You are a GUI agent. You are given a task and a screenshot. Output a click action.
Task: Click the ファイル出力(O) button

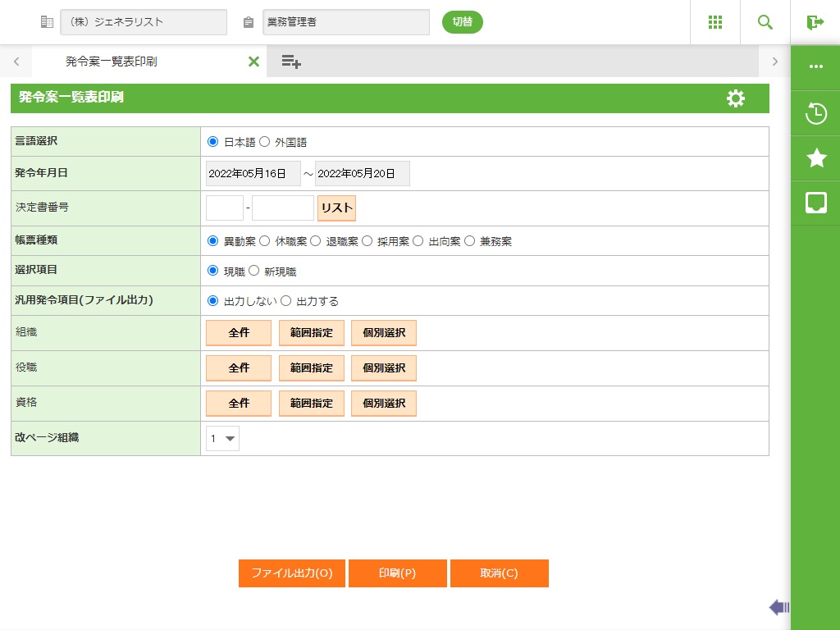pos(292,573)
